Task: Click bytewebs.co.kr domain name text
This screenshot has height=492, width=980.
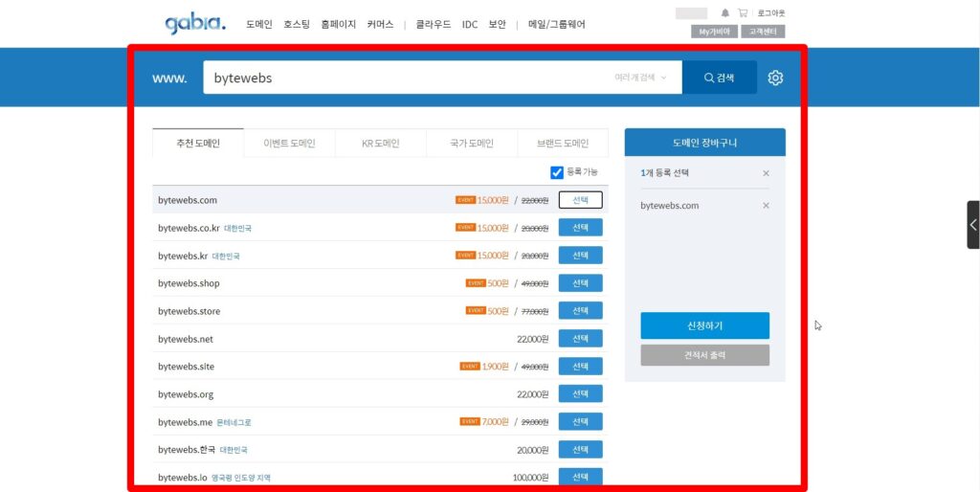Action: (189, 228)
